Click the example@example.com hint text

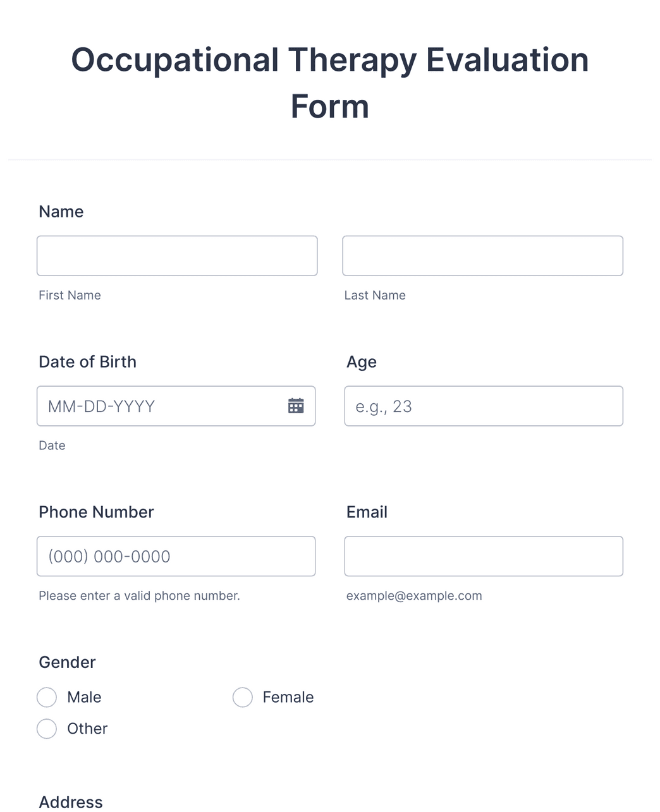[x=414, y=596]
